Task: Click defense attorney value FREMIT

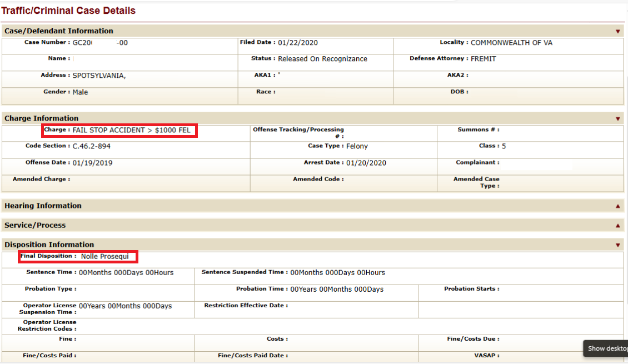Action: pos(483,59)
